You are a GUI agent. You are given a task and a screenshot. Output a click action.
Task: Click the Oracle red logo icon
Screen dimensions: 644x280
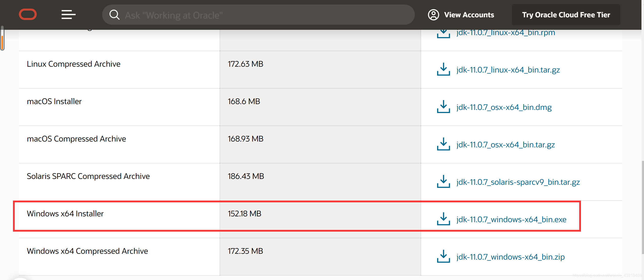click(x=28, y=15)
